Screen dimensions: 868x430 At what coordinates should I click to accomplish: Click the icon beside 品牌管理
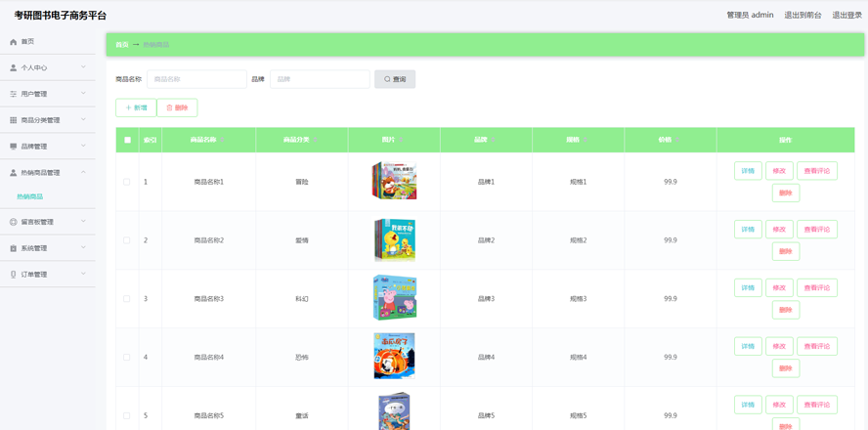pos(14,146)
